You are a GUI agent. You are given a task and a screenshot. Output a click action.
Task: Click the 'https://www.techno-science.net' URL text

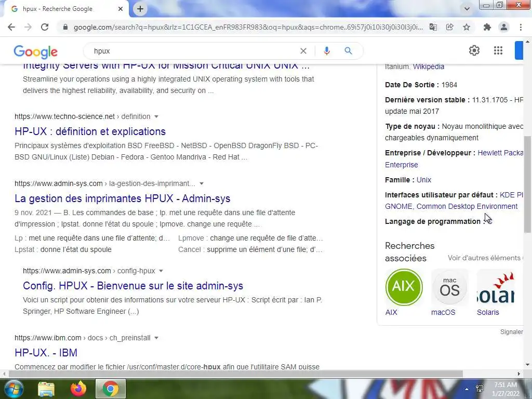point(65,117)
